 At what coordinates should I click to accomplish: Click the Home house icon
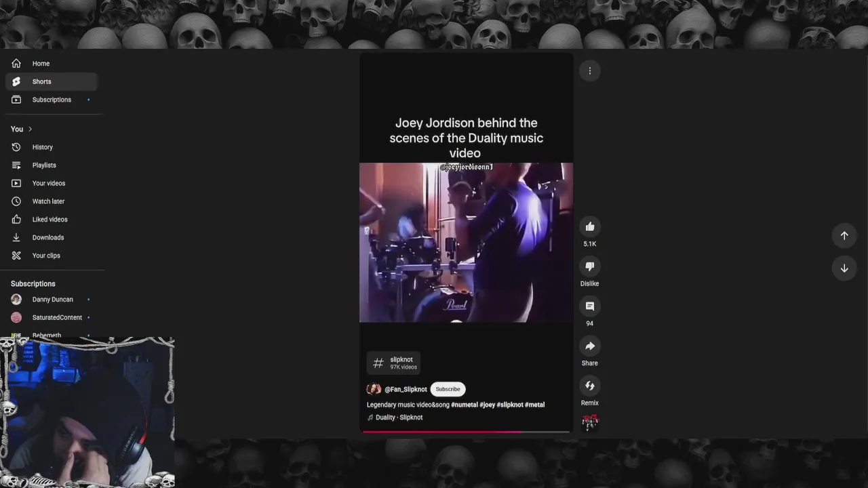[16, 64]
